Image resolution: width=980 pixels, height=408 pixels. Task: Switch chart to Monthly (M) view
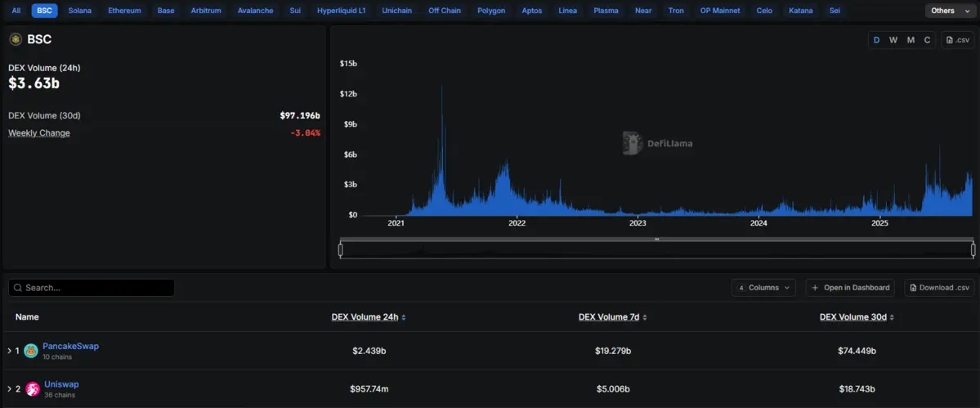click(911, 40)
